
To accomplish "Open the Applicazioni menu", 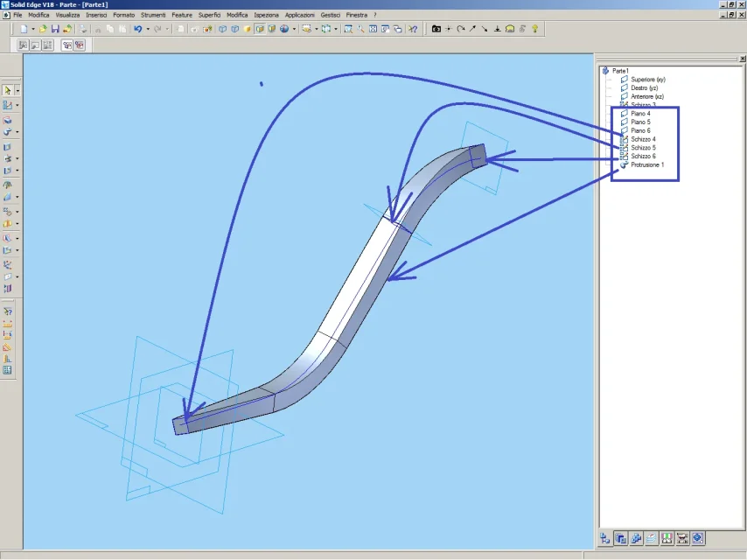I will (300, 15).
